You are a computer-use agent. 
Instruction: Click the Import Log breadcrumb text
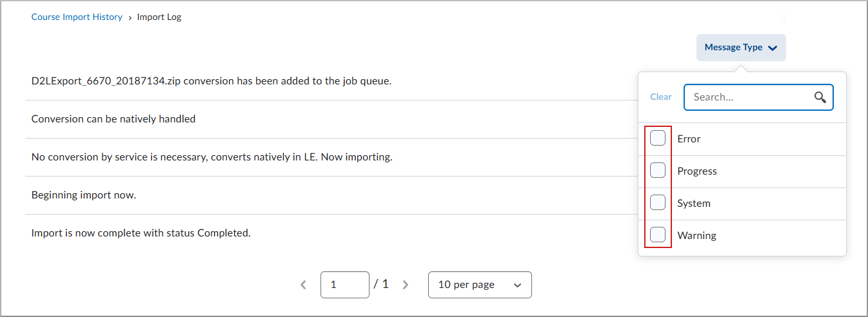(159, 17)
